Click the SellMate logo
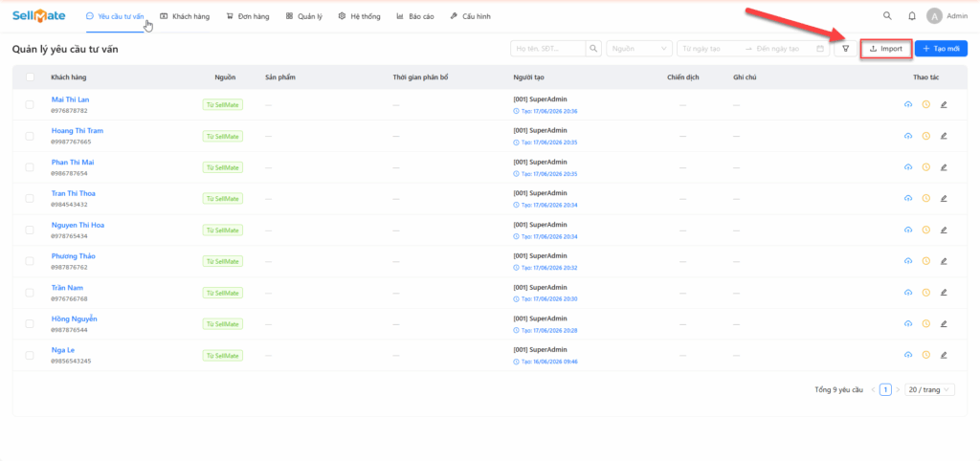 point(38,16)
